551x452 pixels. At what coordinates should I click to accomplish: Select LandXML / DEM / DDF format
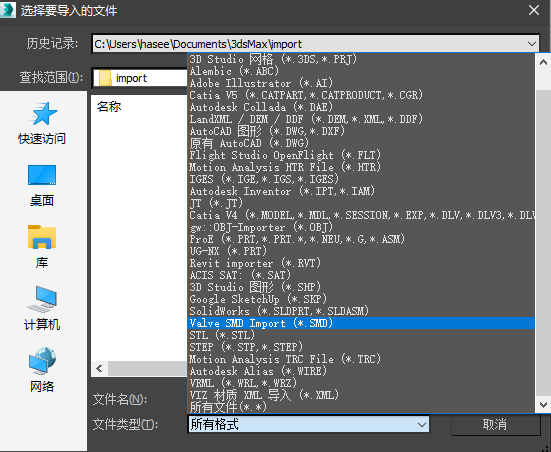[361, 119]
